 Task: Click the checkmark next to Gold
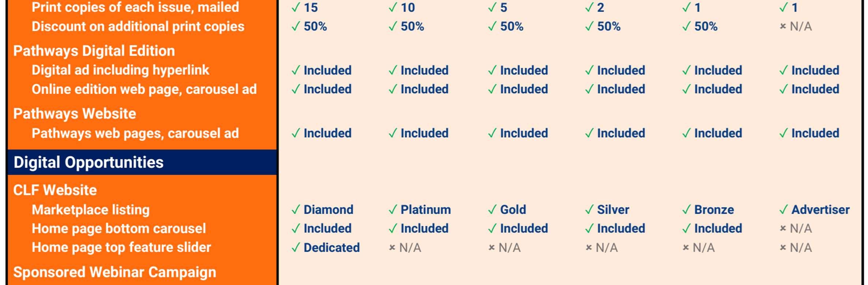click(492, 210)
